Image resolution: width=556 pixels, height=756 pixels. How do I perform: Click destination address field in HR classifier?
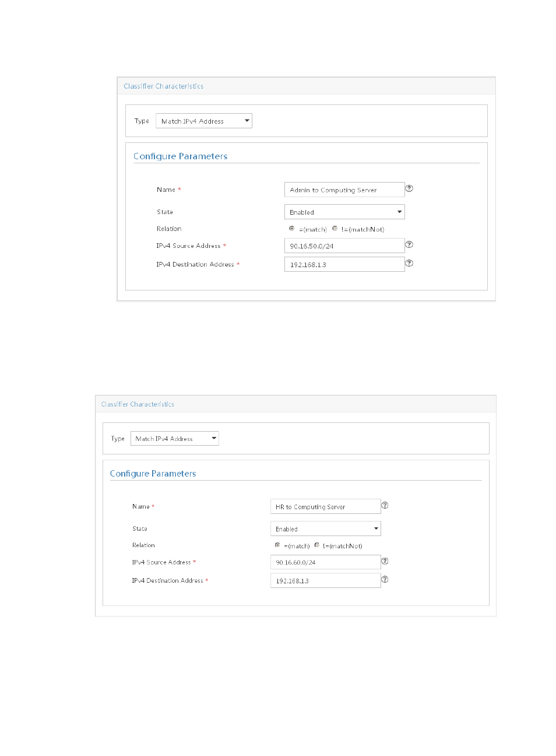(x=326, y=580)
